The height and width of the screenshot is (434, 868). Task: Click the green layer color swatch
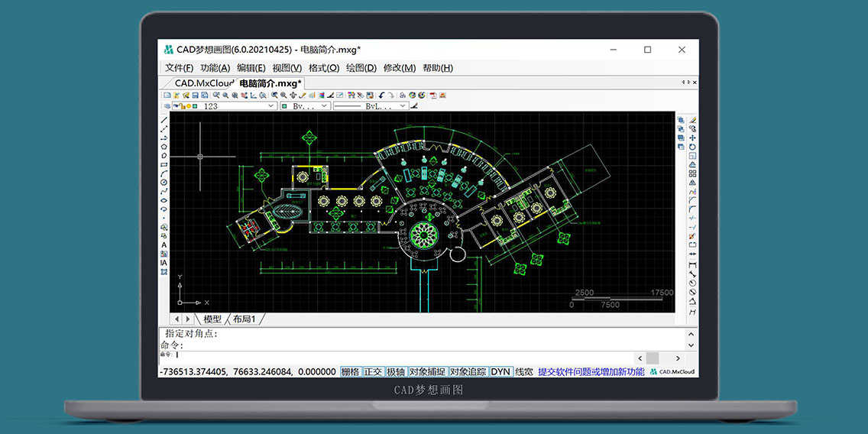(x=194, y=106)
